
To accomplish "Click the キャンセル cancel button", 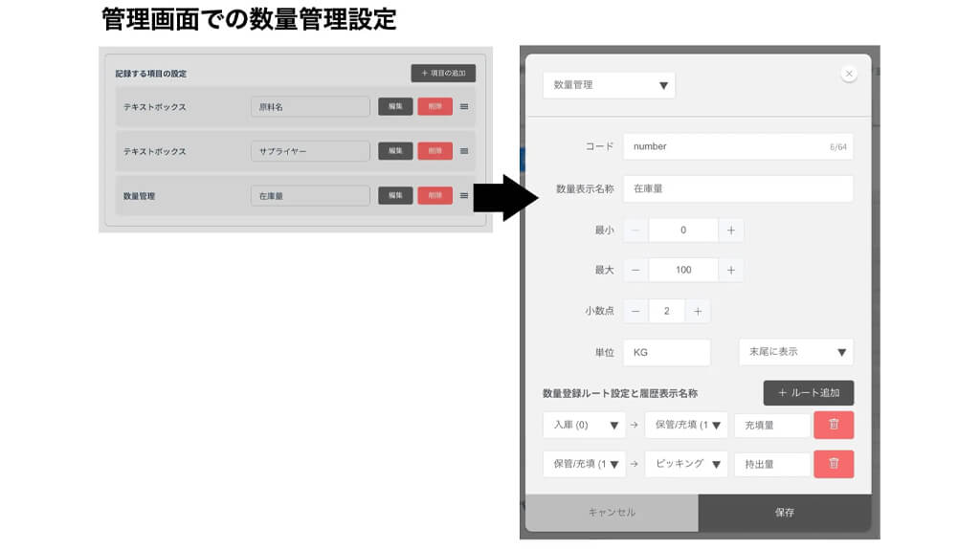I will tap(612, 513).
